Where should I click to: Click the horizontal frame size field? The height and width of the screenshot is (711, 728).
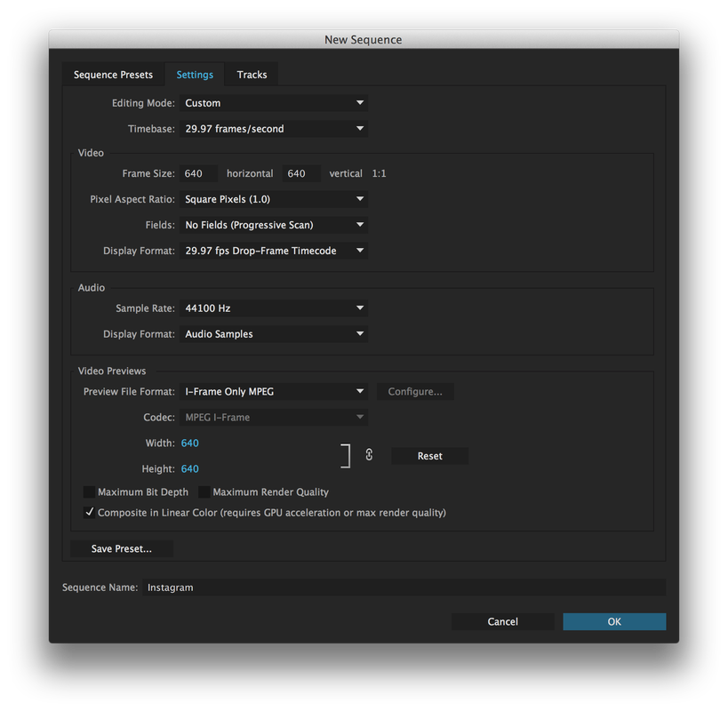point(199,173)
